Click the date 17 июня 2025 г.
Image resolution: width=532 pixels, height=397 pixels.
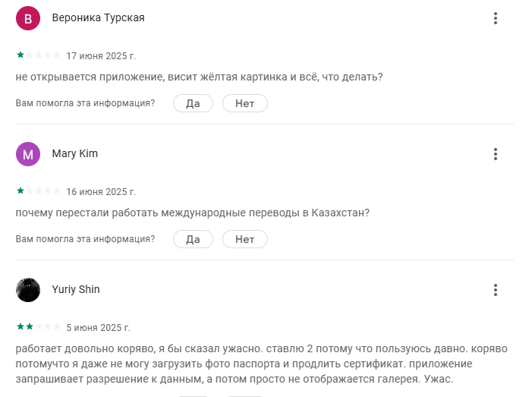click(101, 56)
